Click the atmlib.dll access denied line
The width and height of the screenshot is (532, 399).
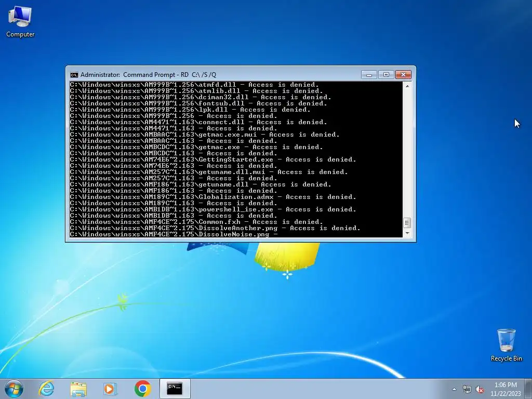196,90
